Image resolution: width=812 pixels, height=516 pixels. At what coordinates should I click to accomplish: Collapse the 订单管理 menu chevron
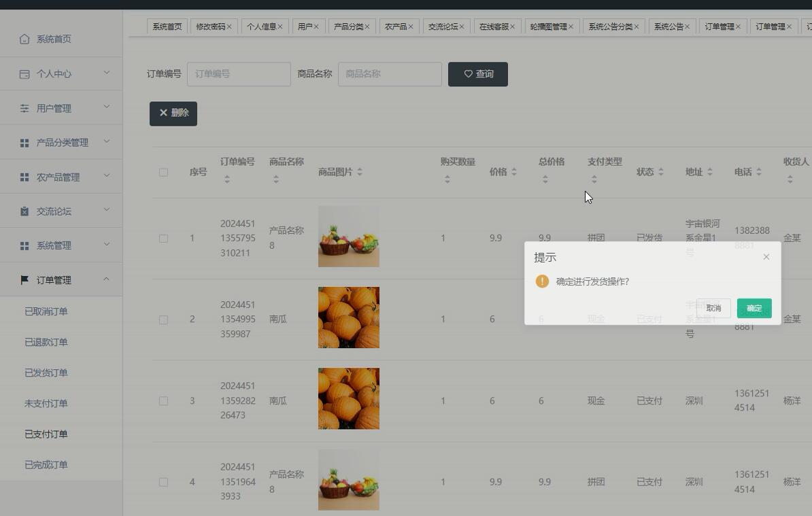pos(106,279)
